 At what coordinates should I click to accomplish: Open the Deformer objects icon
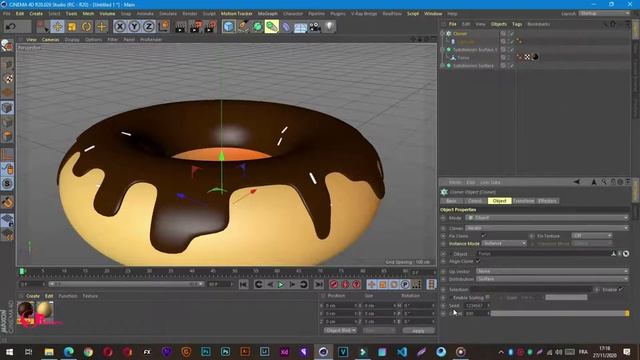287,27
